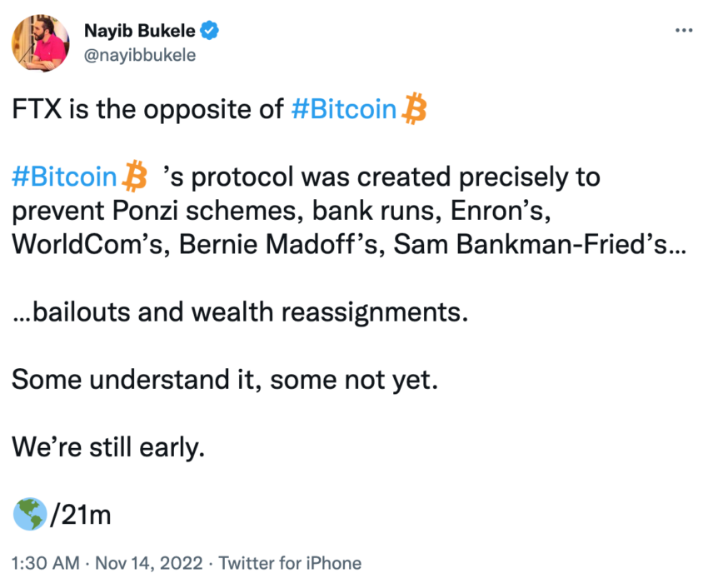Open the tweet's three-dot more options menu
The height and width of the screenshot is (588, 708).
click(x=683, y=31)
